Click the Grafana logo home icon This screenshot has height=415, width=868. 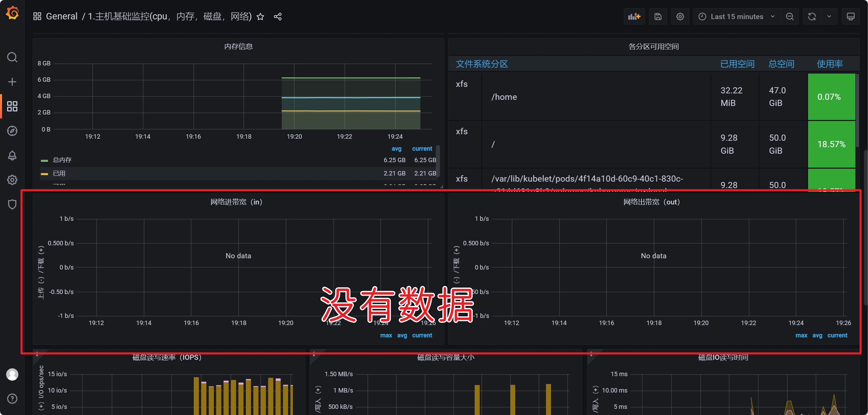point(12,14)
